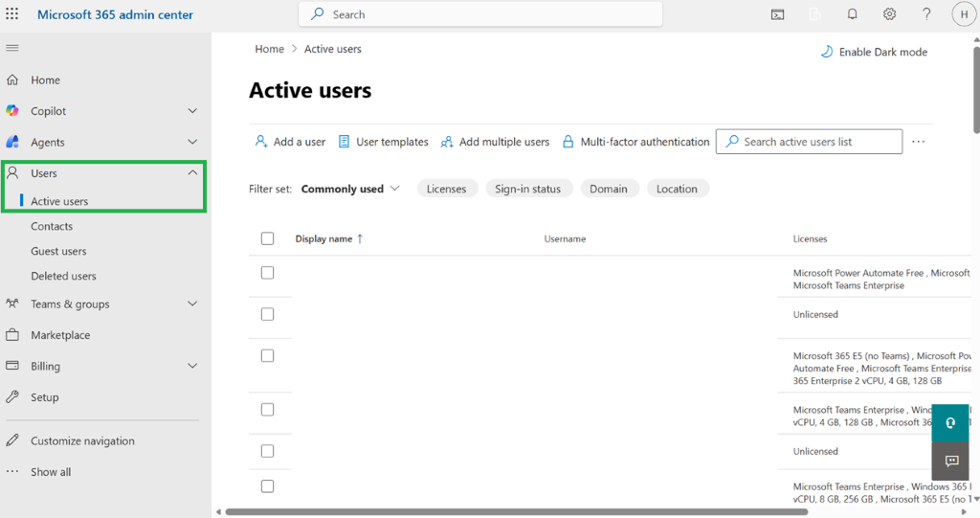Open the Commonly used filter set dropdown
980x518 pixels.
[x=350, y=189]
